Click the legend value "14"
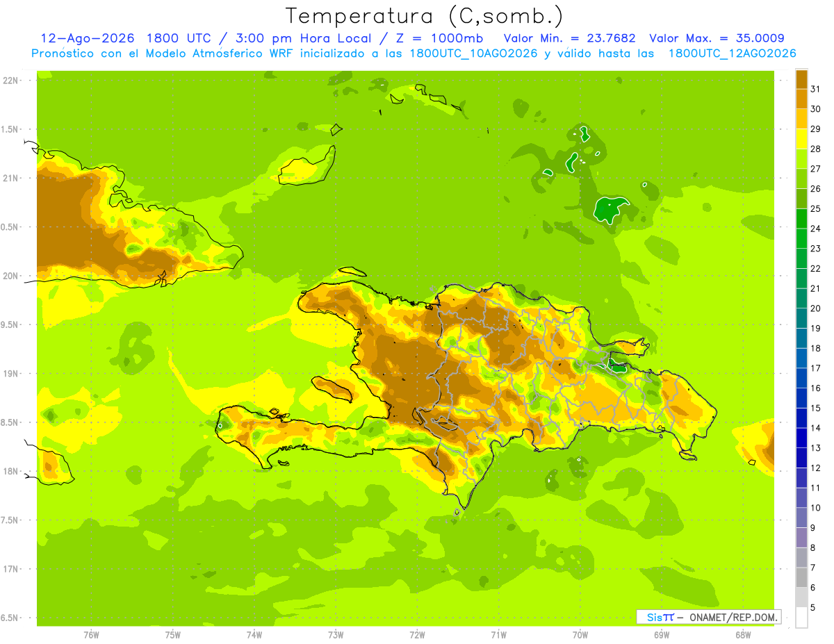Viewport: 834px width, 644px height. tap(816, 428)
